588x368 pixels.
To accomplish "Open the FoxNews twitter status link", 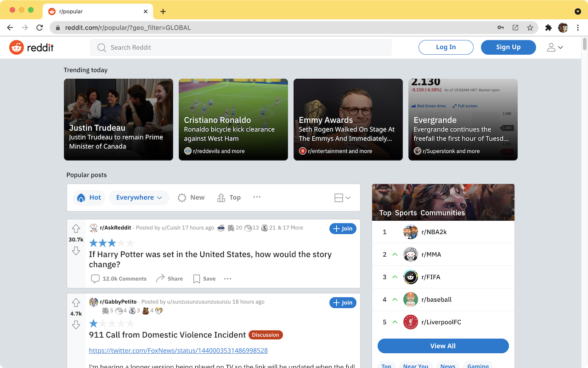I will coord(178,351).
